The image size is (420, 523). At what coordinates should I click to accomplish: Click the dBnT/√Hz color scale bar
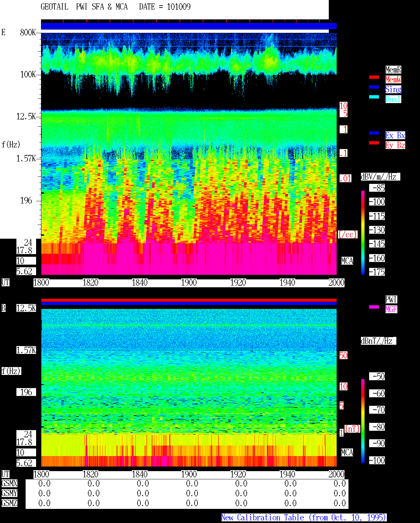click(x=363, y=421)
